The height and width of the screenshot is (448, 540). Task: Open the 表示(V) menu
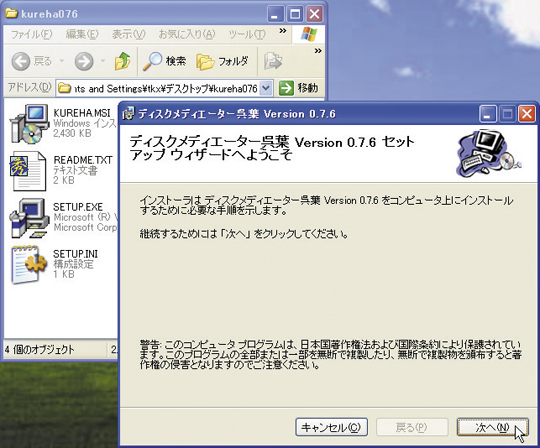(128, 34)
